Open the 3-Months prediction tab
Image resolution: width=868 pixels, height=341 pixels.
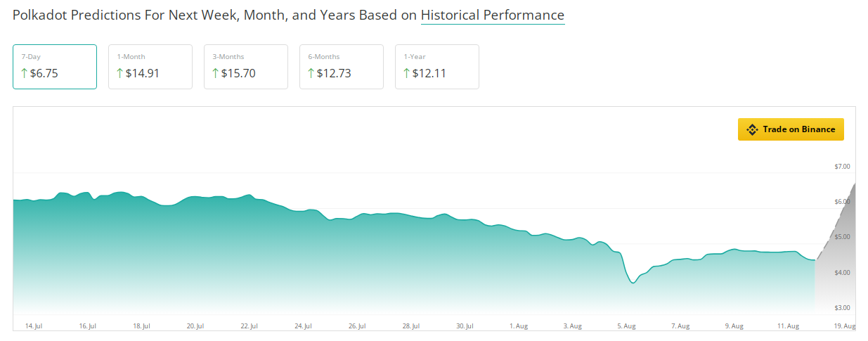point(246,67)
